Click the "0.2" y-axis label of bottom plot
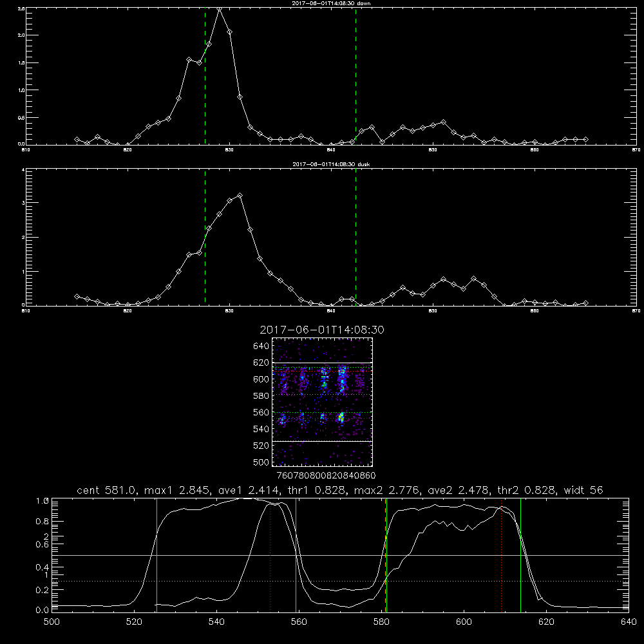Image resolution: width=644 pixels, height=644 pixels. click(x=43, y=590)
